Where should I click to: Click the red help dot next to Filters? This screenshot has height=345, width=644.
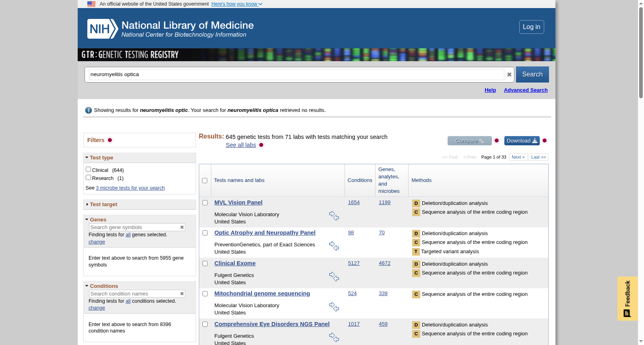[110, 140]
